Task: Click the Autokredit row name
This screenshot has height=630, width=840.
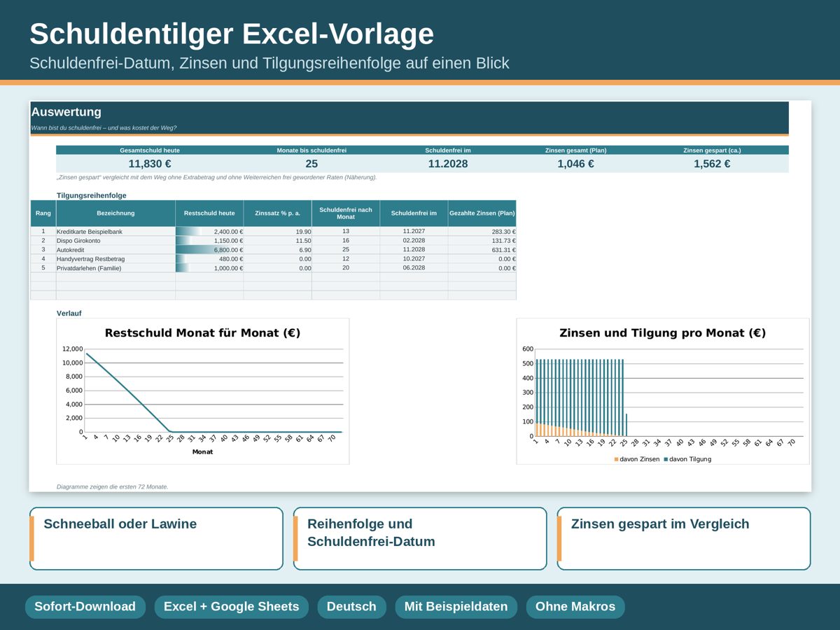Action: tap(71, 250)
